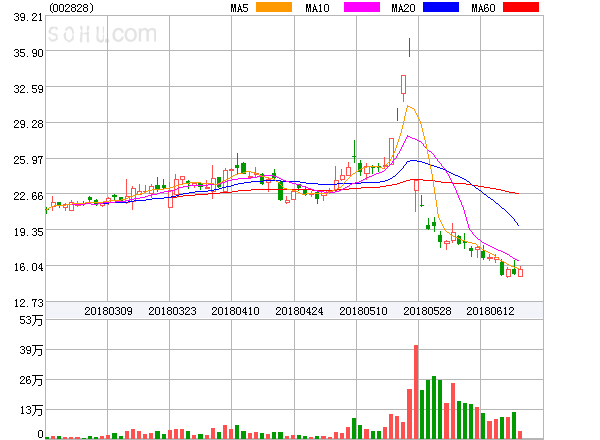Click the highest candlestick at the price peak

click(x=409, y=47)
